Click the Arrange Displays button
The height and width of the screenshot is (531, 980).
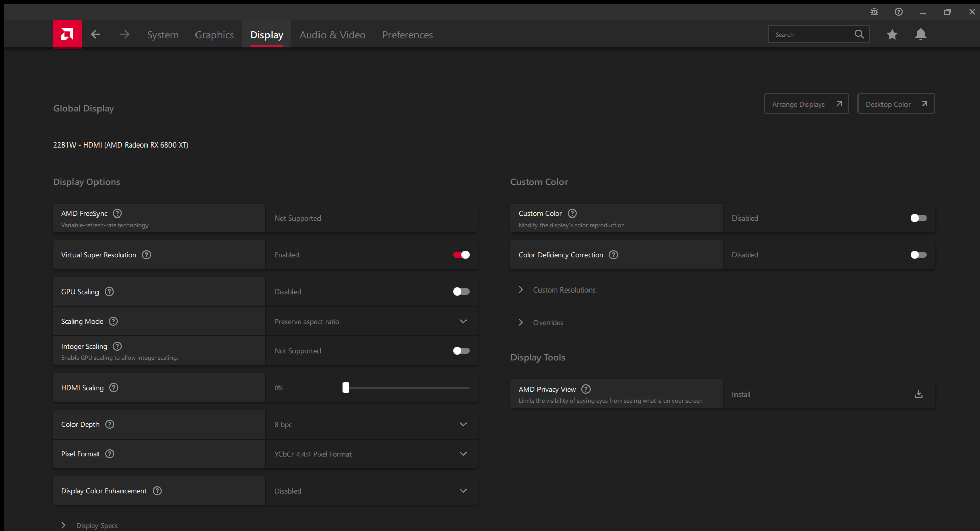click(x=806, y=104)
